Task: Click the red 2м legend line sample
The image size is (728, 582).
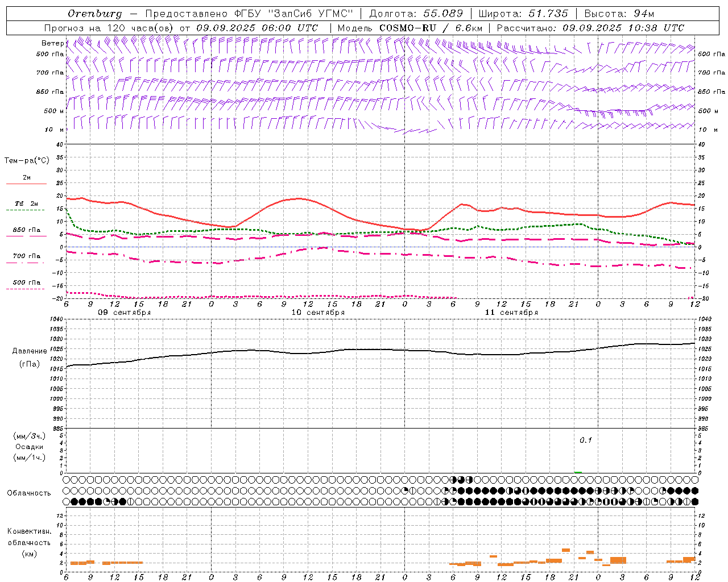Action: pos(26,184)
